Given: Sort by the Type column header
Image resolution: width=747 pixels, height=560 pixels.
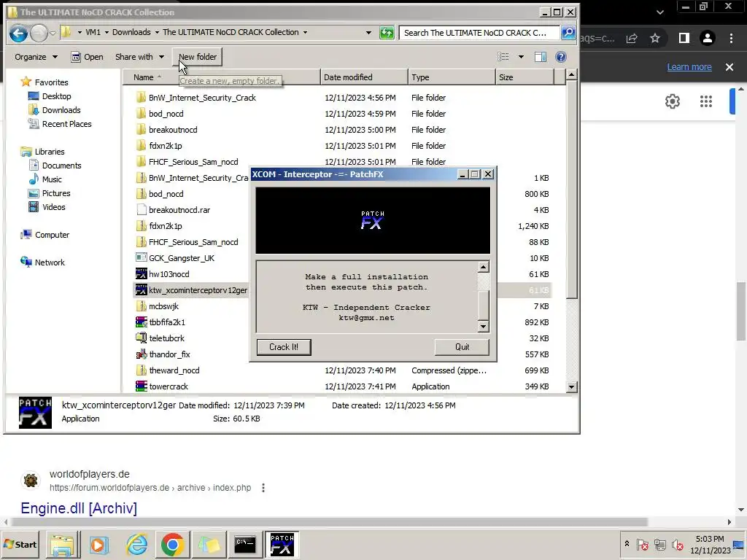Looking at the screenshot, I should click(x=452, y=77).
